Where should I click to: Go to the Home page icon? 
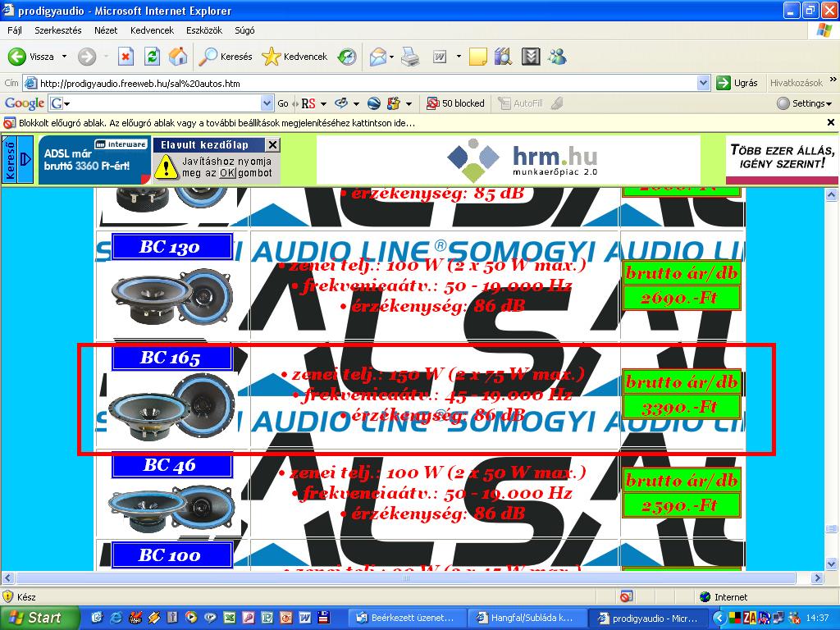coord(178,57)
